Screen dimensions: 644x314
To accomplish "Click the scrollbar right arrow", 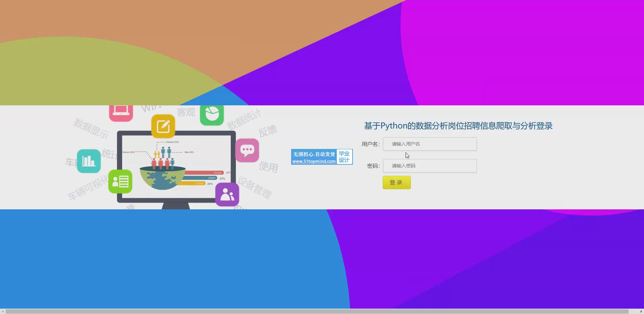I will pos(641,311).
